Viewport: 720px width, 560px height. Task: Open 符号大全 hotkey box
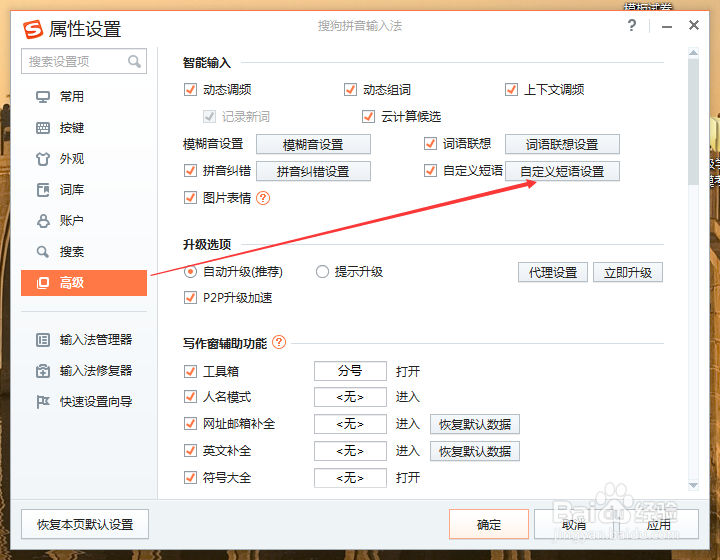pos(350,478)
